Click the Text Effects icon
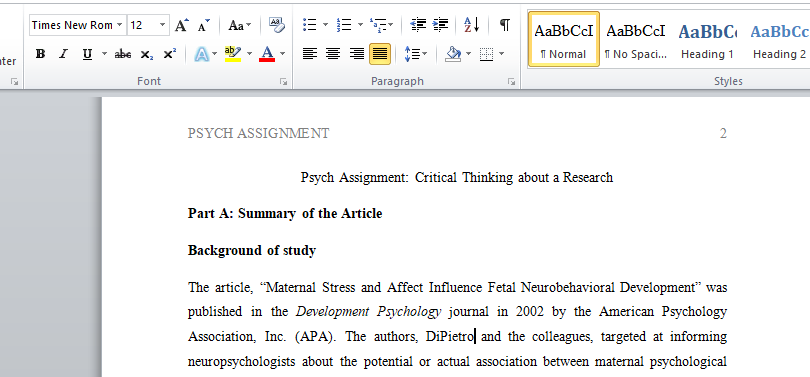 [201, 54]
